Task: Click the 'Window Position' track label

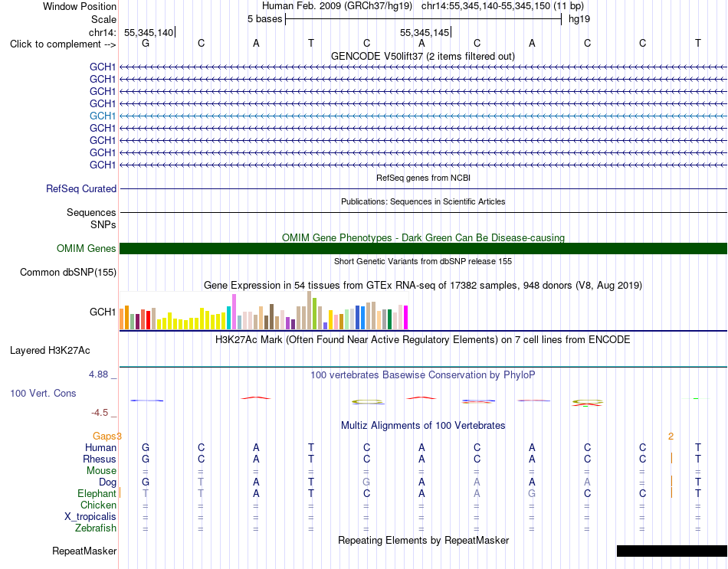Action: click(80, 6)
